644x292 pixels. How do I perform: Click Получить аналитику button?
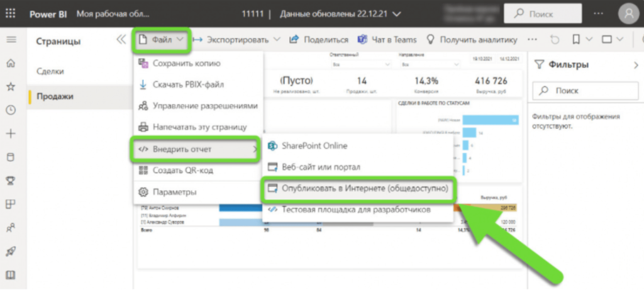click(472, 40)
